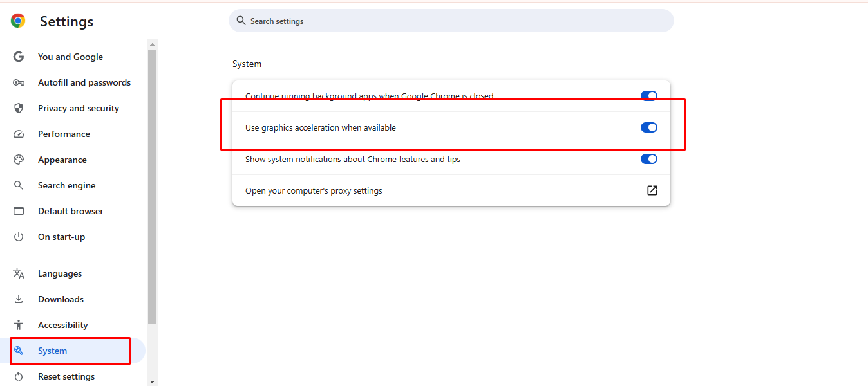868x386 pixels.
Task: Open the Search engine settings page
Action: pyautogui.click(x=66, y=185)
